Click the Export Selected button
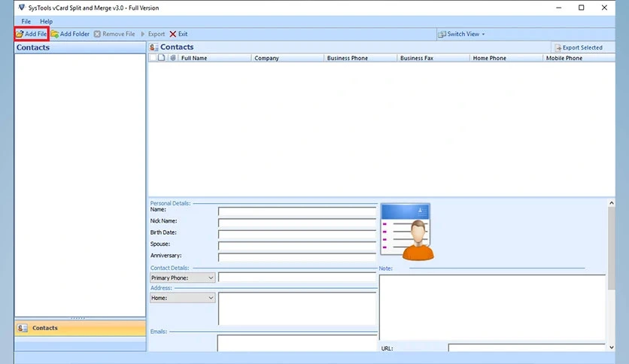The width and height of the screenshot is (629, 364). (x=579, y=47)
